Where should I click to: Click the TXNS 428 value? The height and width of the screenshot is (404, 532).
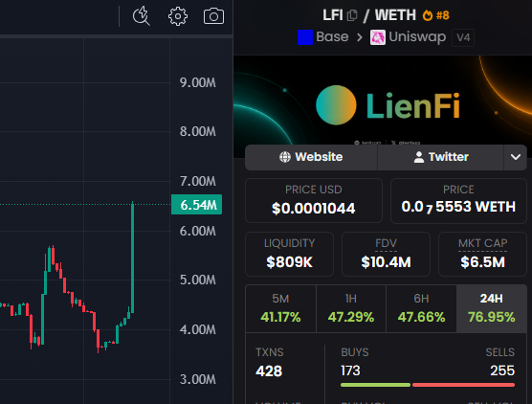269,370
